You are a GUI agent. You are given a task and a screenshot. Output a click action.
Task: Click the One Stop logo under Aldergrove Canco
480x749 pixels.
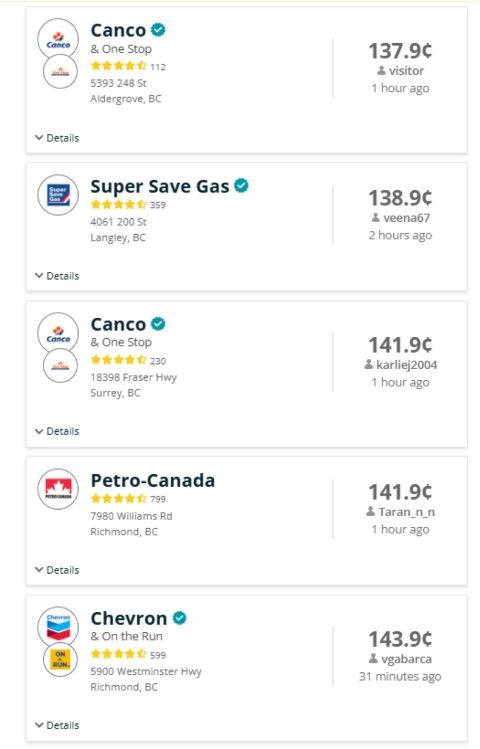coord(60,72)
